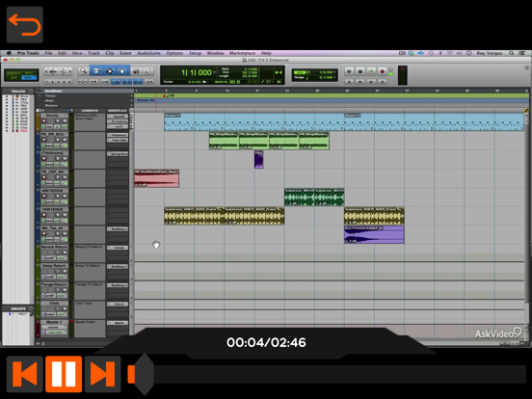Click the horizontal zoom in arrow
The width and height of the screenshot is (532, 399).
pos(70,71)
